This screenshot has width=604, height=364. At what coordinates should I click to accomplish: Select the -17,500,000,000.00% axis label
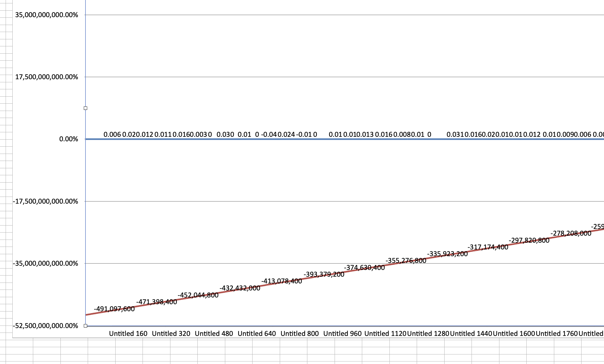click(45, 201)
